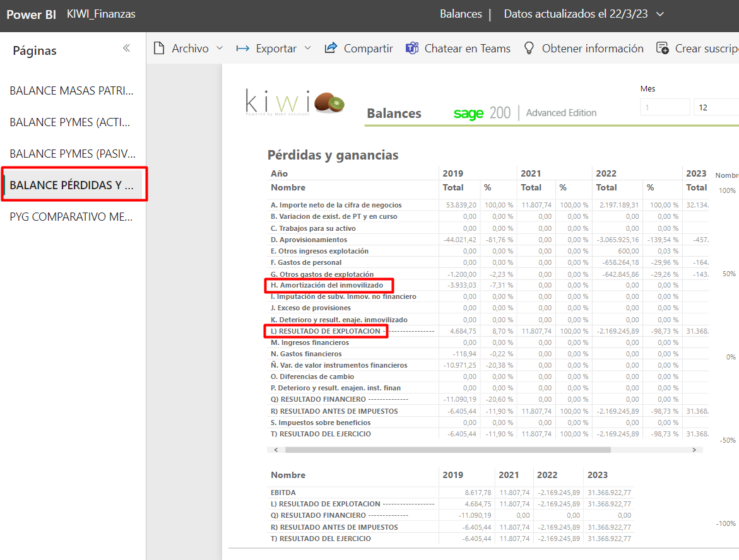Open the PYG COMPARATIVO ME... page
This screenshot has height=560, width=739.
[x=71, y=217]
